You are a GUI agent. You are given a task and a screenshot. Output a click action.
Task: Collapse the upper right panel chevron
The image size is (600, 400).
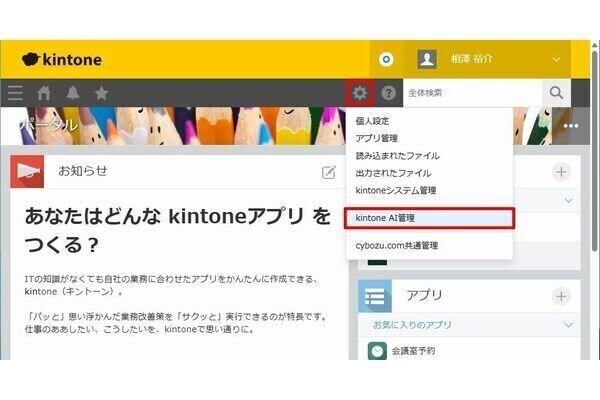568,201
